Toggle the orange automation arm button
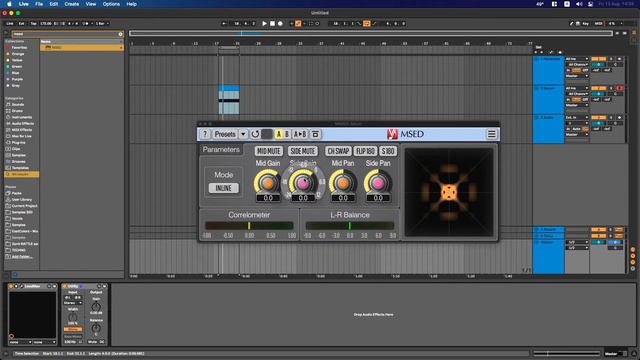The width and height of the screenshot is (640, 360). click(x=298, y=24)
